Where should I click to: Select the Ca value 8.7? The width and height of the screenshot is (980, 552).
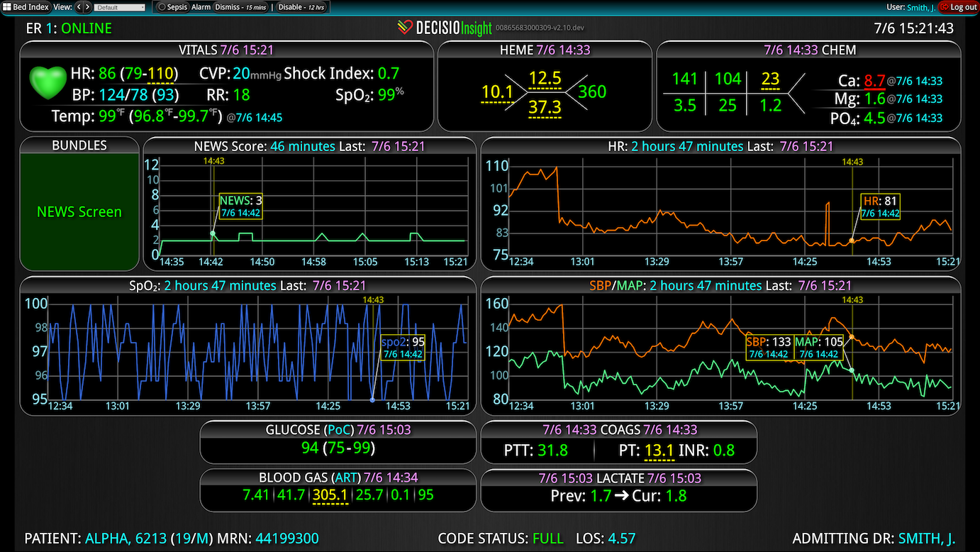pyautogui.click(x=874, y=81)
